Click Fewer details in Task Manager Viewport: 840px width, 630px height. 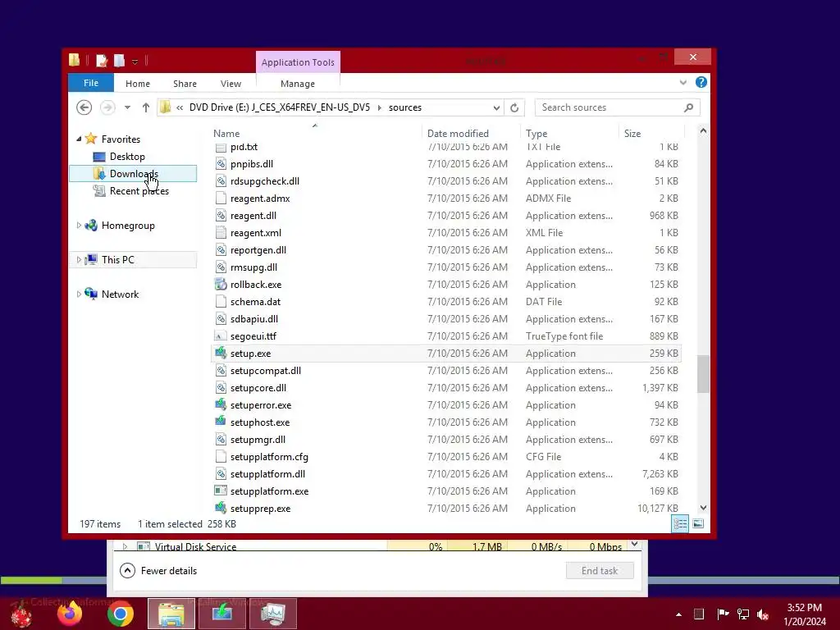[158, 571]
